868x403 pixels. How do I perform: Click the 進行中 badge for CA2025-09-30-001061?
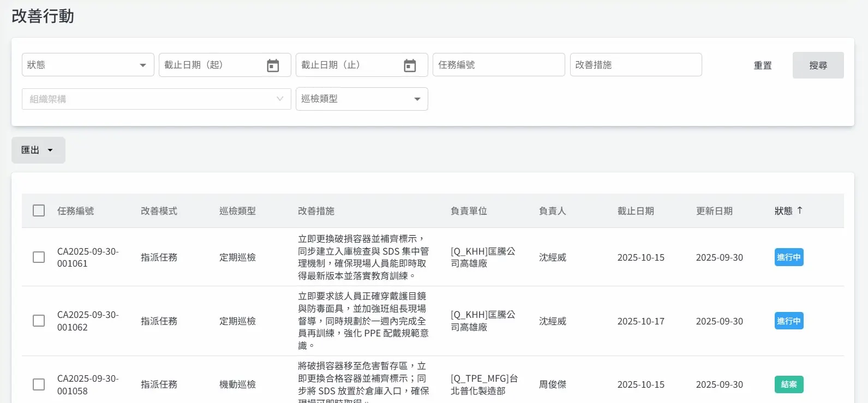coord(788,257)
